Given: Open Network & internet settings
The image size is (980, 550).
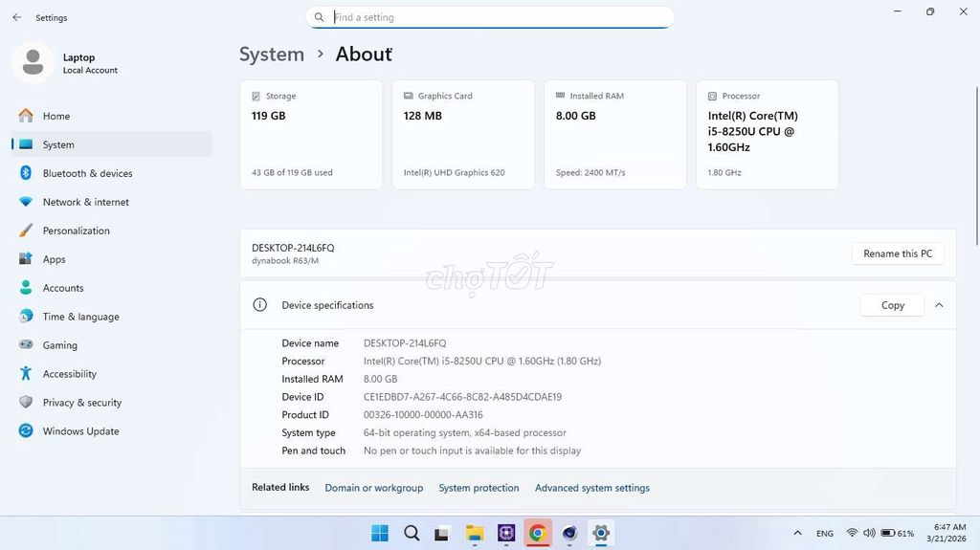Looking at the screenshot, I should point(112,202).
